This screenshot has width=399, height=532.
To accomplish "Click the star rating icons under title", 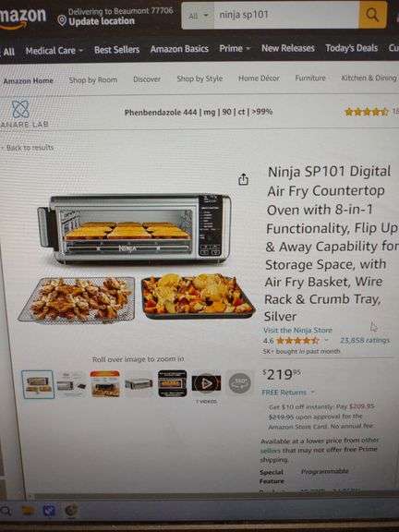I will point(297,340).
